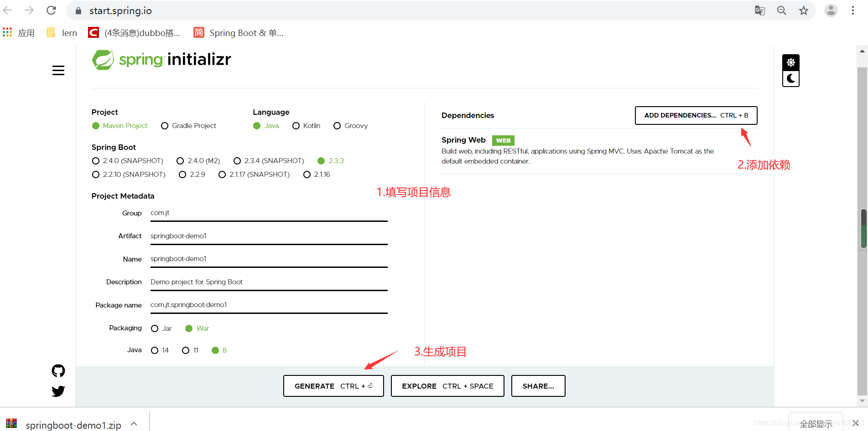Click springboot-demo1.zip download file icon
The image size is (868, 431).
pos(11,424)
